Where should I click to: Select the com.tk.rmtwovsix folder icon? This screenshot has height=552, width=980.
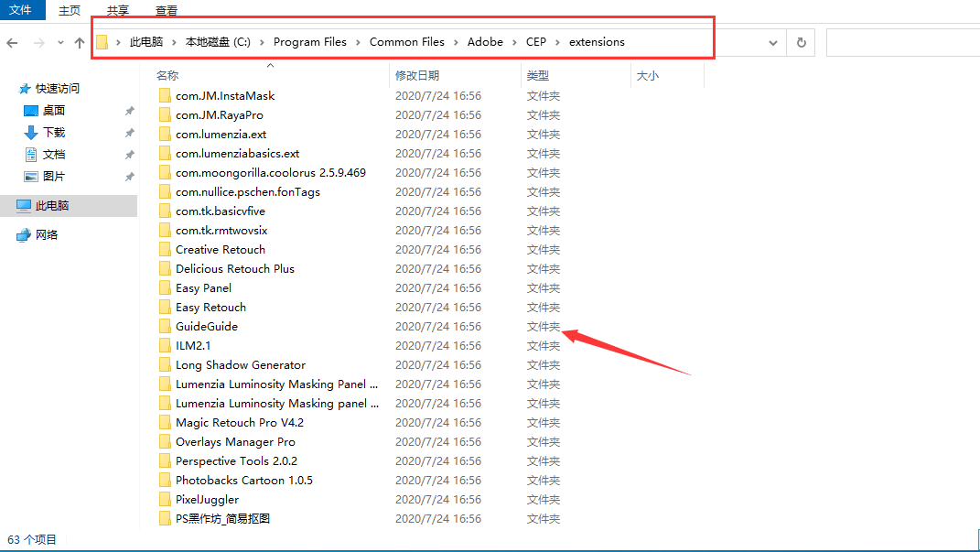click(165, 231)
